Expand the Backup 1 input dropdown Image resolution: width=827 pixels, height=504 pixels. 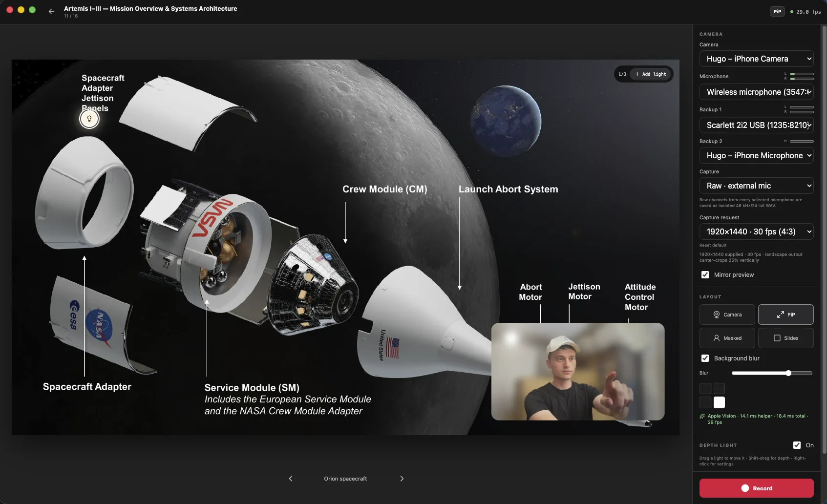click(x=757, y=125)
